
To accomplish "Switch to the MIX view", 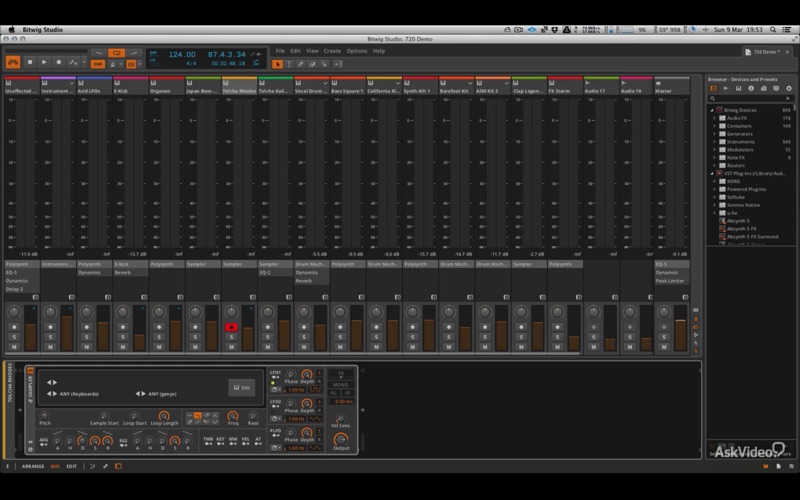I will click(x=55, y=466).
